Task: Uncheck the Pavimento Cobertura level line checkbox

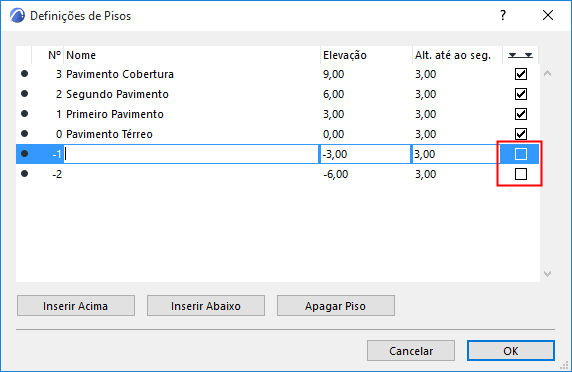Action: pos(521,74)
